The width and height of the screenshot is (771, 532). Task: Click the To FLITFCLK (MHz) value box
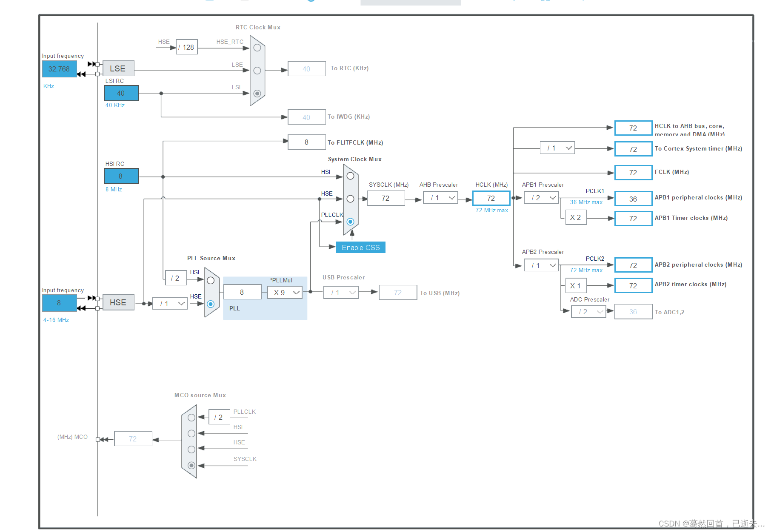pos(306,142)
